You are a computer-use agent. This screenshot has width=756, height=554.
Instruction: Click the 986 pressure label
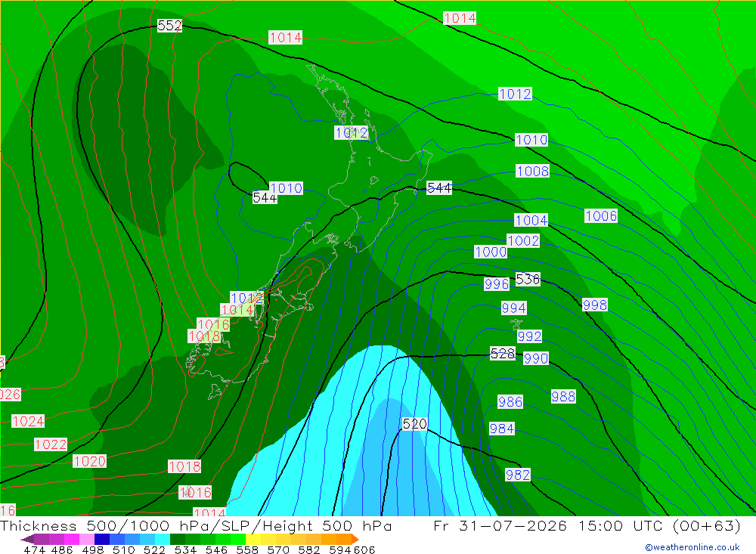510,401
